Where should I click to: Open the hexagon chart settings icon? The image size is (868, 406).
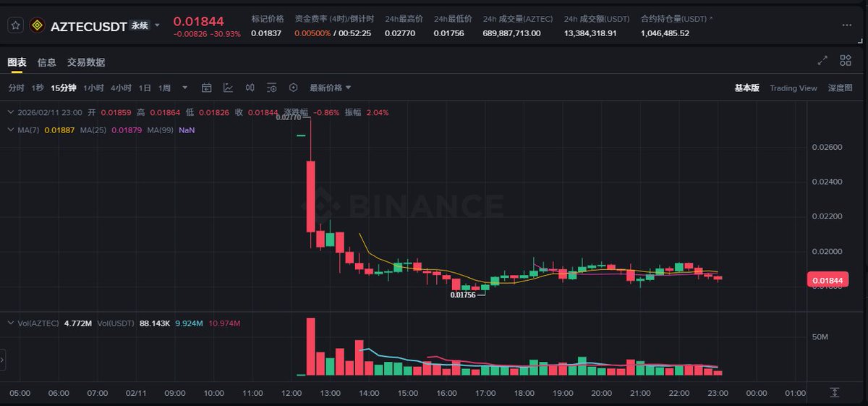click(293, 88)
